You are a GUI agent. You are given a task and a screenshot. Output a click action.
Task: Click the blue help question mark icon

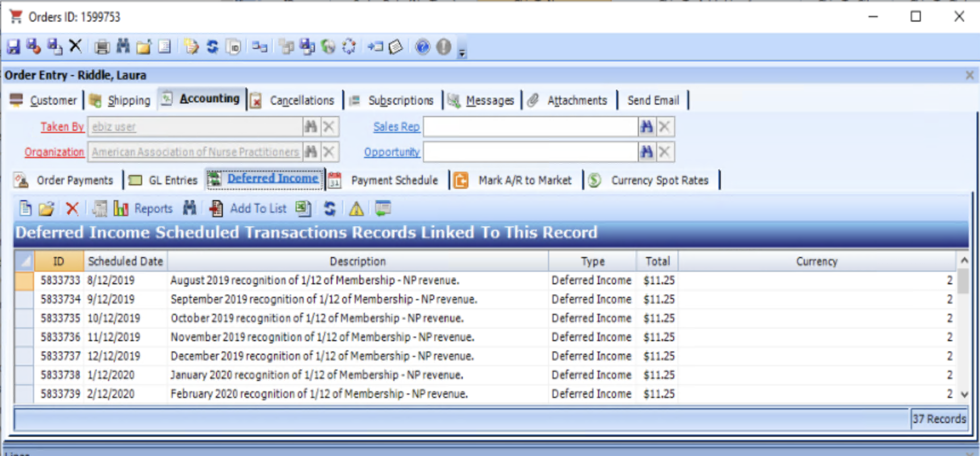click(x=422, y=47)
